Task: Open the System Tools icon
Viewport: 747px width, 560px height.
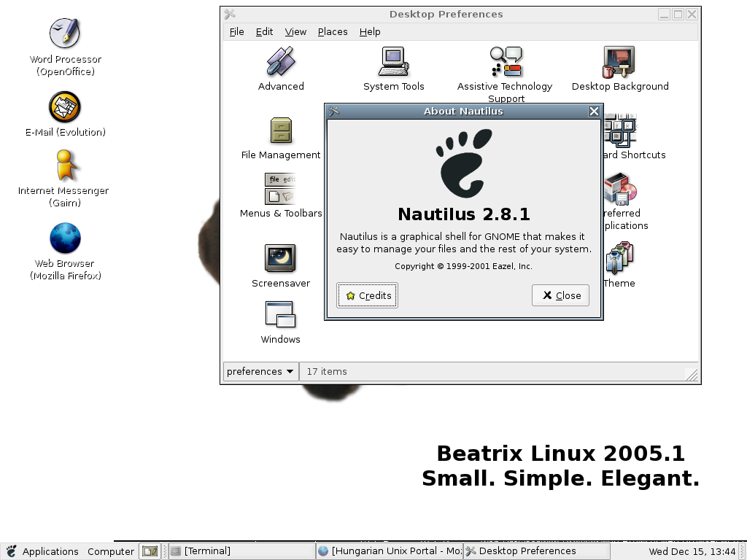Action: (393, 61)
